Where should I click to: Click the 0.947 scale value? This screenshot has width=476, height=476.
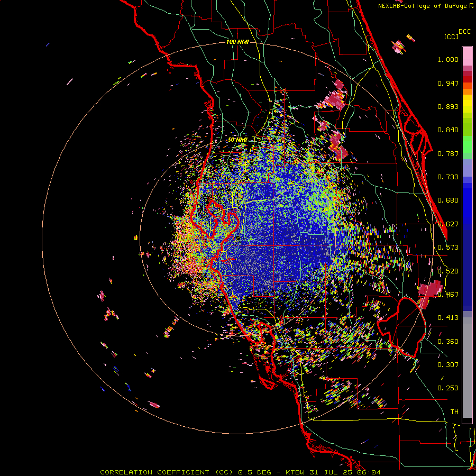coord(448,83)
